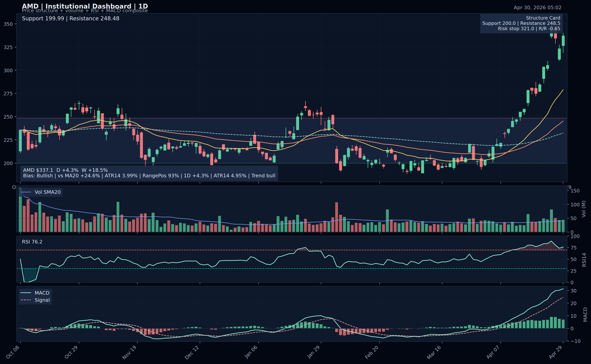The height and width of the screenshot is (364, 591).
Task: Click the 200 price axis label
Action: [8, 163]
